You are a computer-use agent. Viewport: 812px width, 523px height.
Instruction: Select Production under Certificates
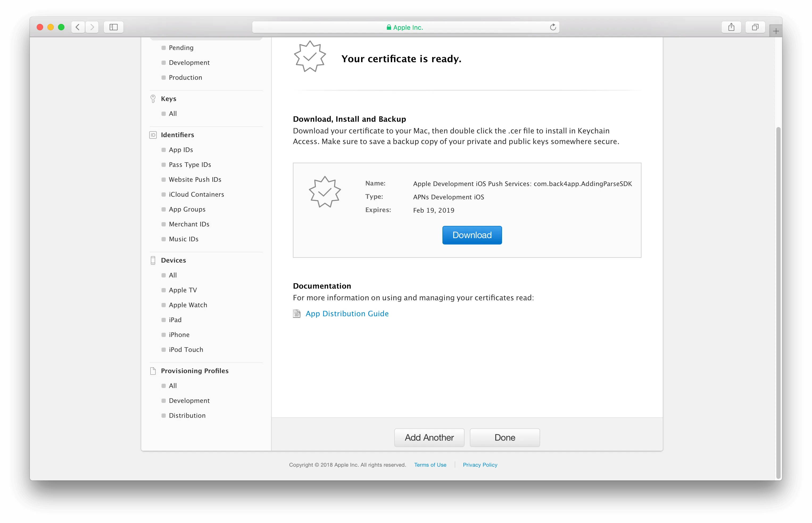tap(185, 77)
